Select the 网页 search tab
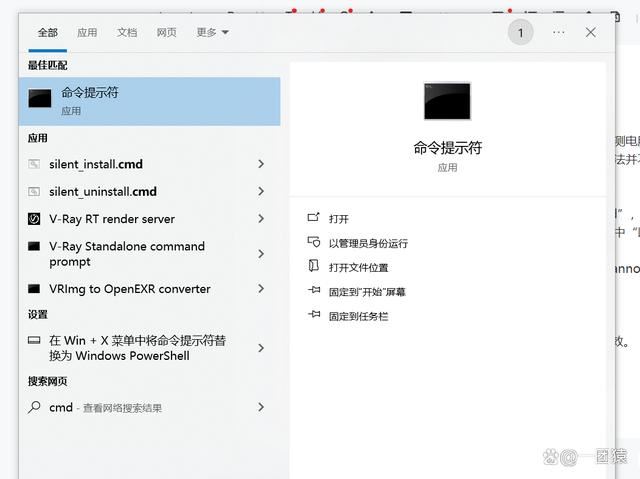This screenshot has width=640, height=479. [166, 32]
